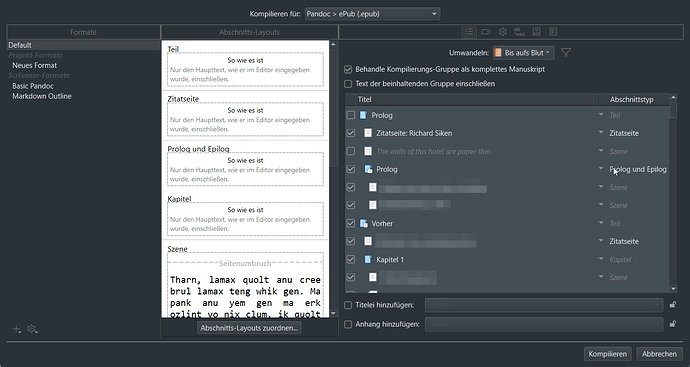Click the title The walls of this hotel are paper-thin
Screen dimensions: 690x367
point(433,151)
